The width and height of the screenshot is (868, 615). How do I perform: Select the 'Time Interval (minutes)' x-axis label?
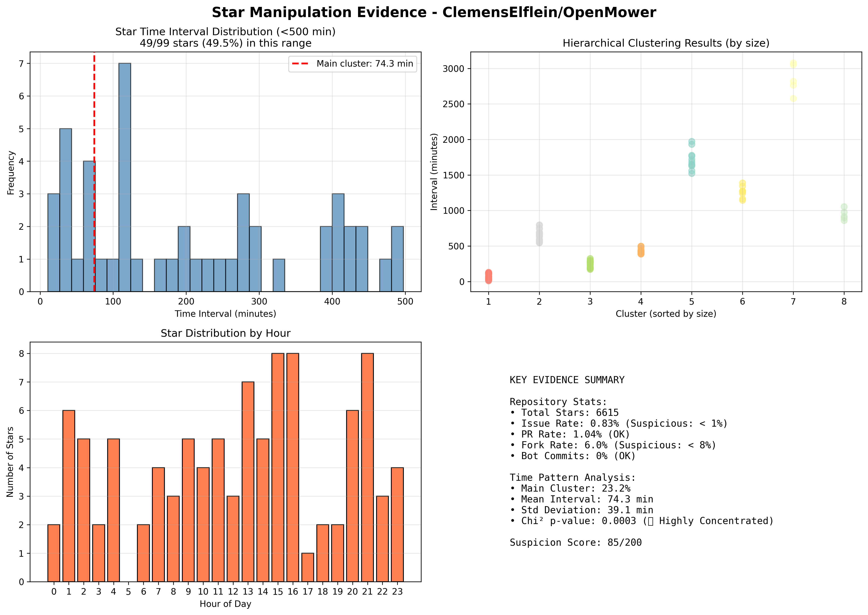point(225,314)
